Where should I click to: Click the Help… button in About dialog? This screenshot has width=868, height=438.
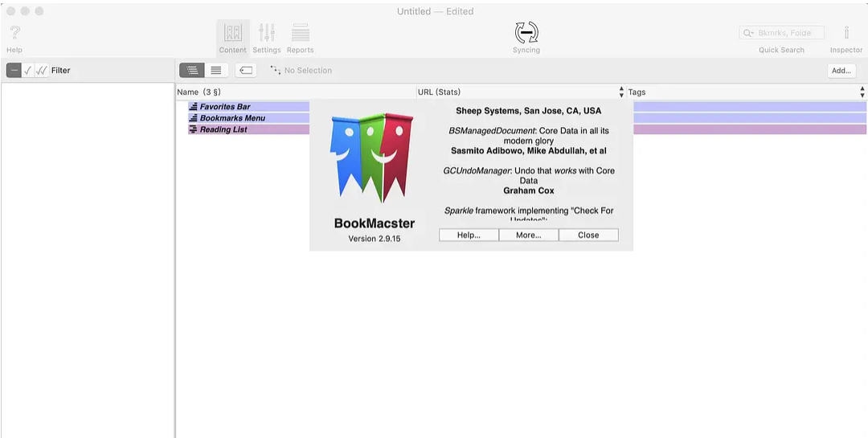click(469, 235)
